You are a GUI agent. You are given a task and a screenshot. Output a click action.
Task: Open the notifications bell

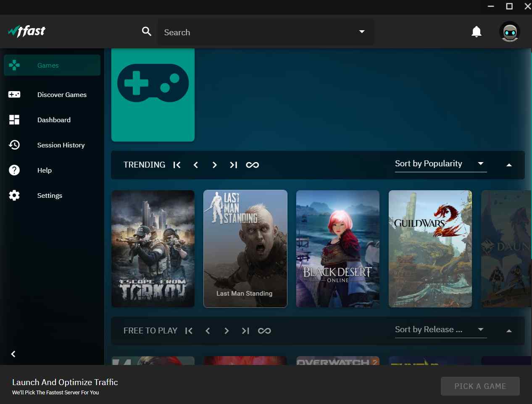click(x=477, y=32)
